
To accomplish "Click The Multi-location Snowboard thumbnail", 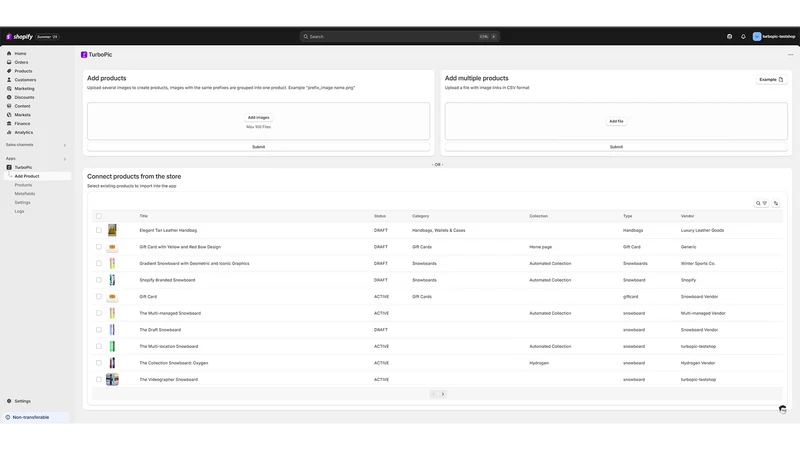I will 112,346.
